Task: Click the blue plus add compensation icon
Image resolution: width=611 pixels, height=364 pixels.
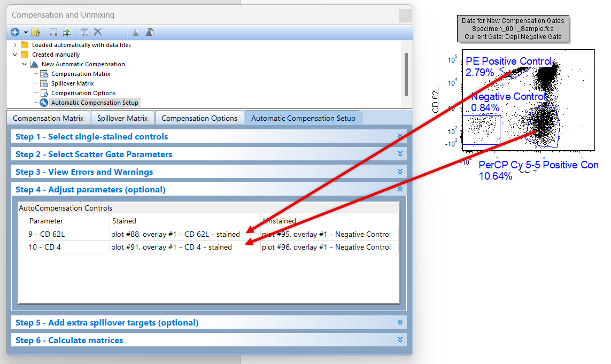Action: (x=15, y=33)
